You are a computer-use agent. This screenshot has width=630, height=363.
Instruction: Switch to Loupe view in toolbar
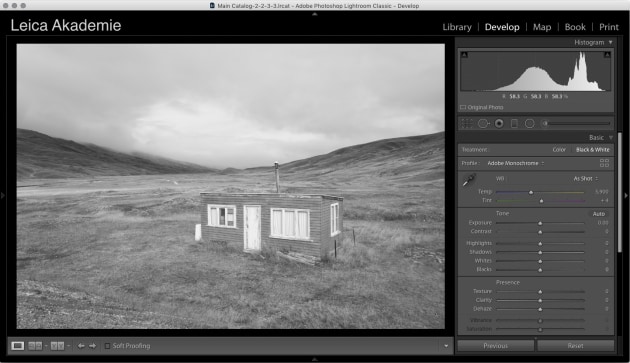(x=17, y=346)
